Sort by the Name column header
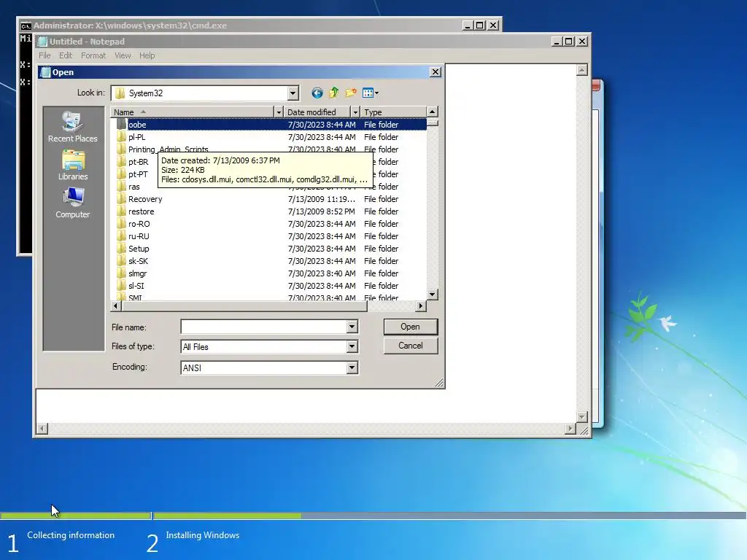 [193, 112]
